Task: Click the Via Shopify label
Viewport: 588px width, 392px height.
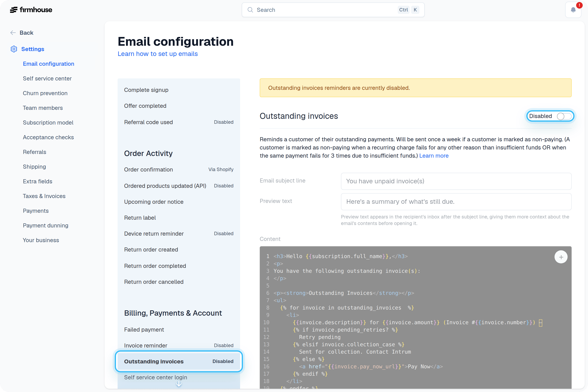Action: tap(221, 169)
